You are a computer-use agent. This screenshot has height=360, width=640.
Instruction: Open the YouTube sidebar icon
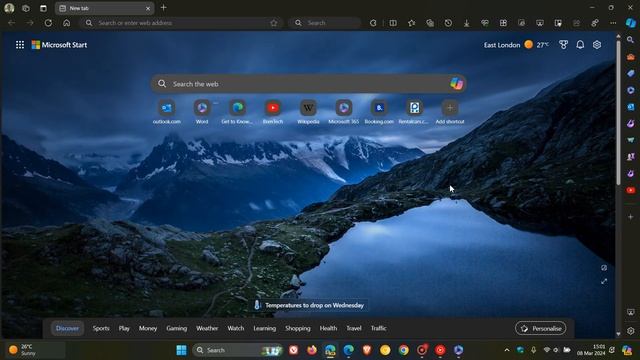(631, 190)
